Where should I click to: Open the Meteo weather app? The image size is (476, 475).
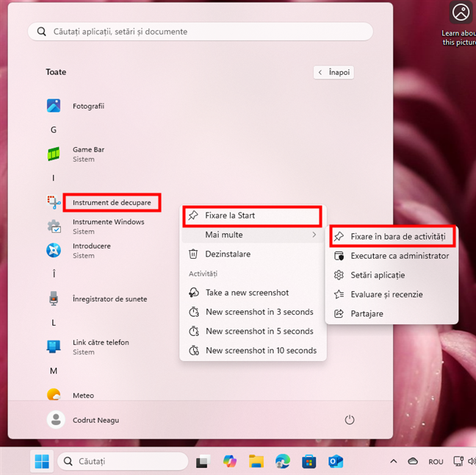[54, 395]
